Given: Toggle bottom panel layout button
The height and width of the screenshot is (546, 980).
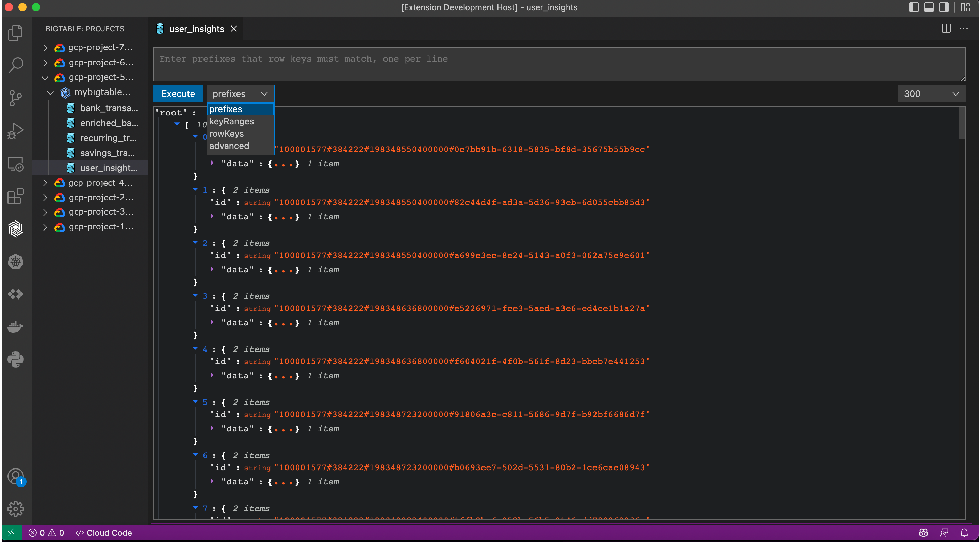Looking at the screenshot, I should [x=929, y=7].
